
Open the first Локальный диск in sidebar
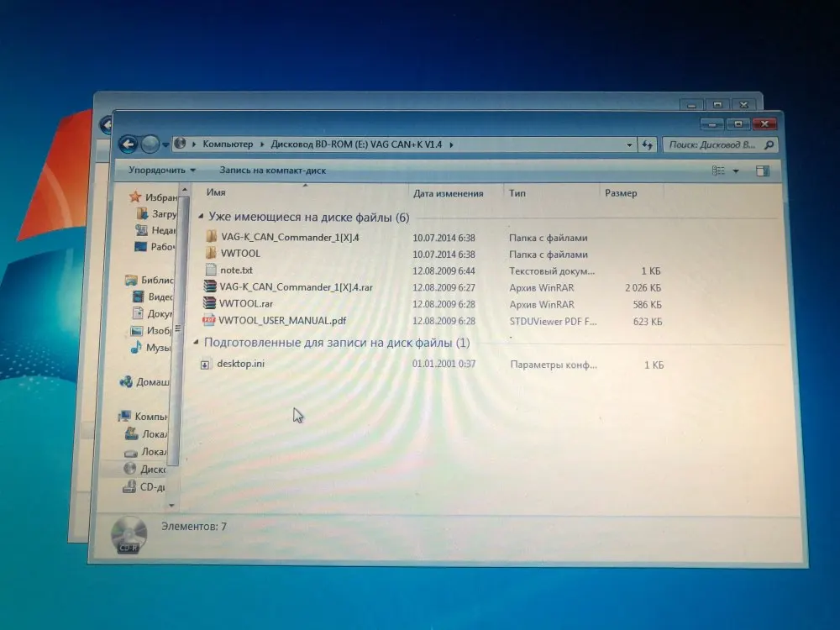tap(145, 433)
